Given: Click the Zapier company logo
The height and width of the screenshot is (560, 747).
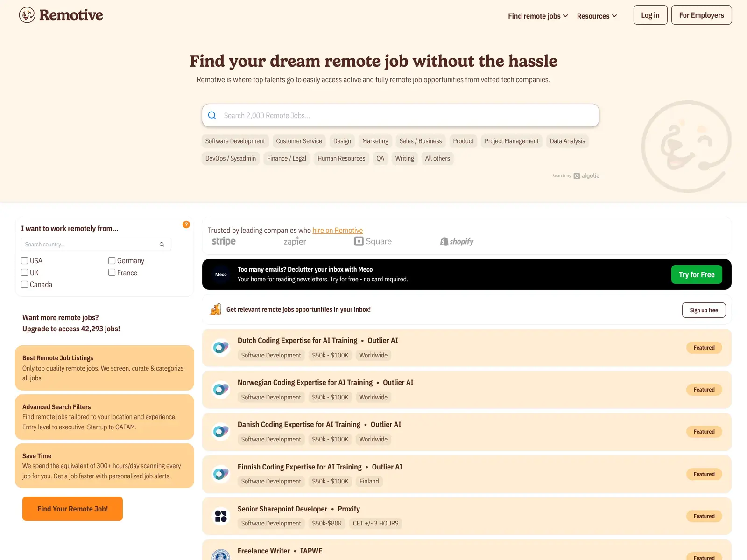Looking at the screenshot, I should 295,241.
